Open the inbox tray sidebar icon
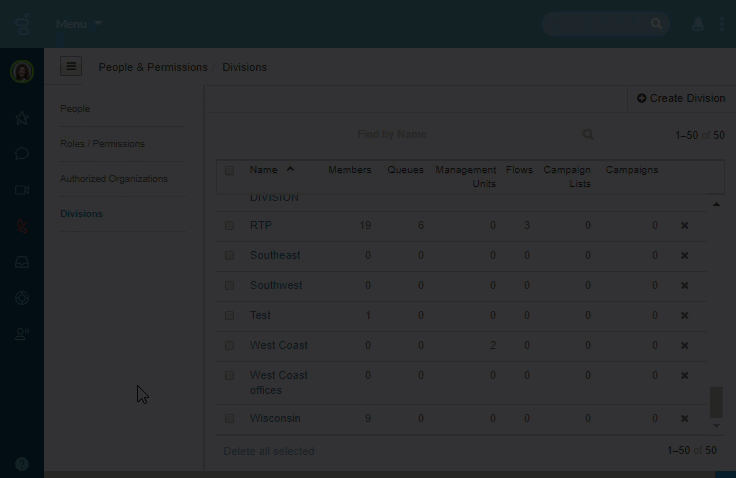Image resolution: width=736 pixels, height=478 pixels. [x=22, y=262]
